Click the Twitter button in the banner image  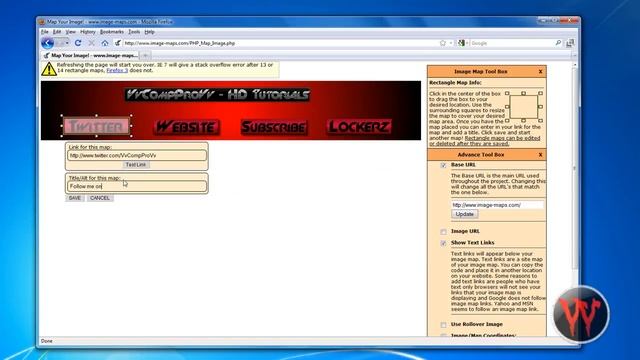point(96,127)
